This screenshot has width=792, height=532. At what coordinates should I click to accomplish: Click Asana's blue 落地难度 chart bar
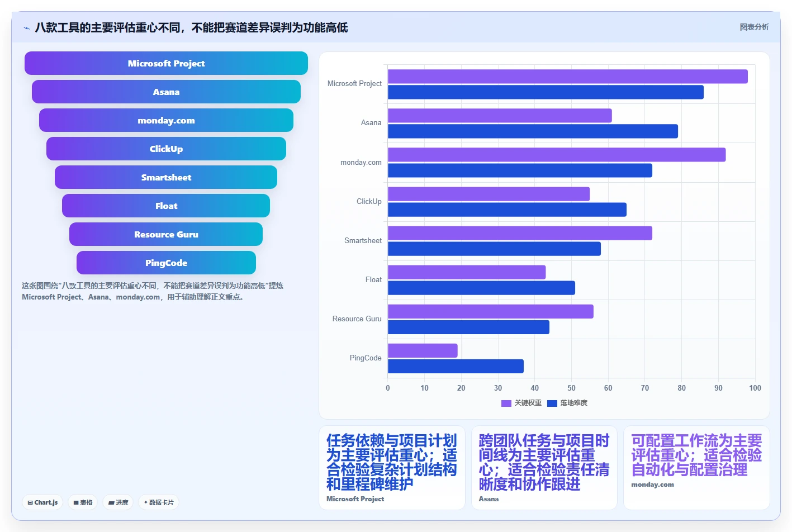pyautogui.click(x=533, y=131)
